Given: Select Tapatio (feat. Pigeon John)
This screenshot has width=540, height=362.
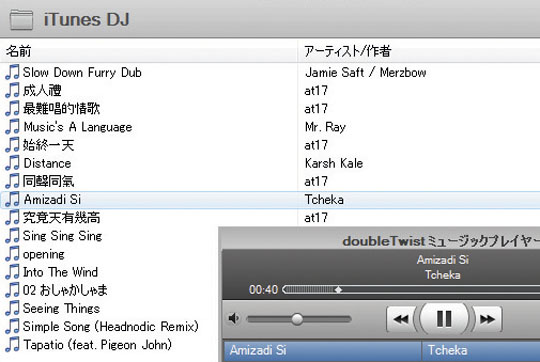Looking at the screenshot, I should (x=97, y=344).
